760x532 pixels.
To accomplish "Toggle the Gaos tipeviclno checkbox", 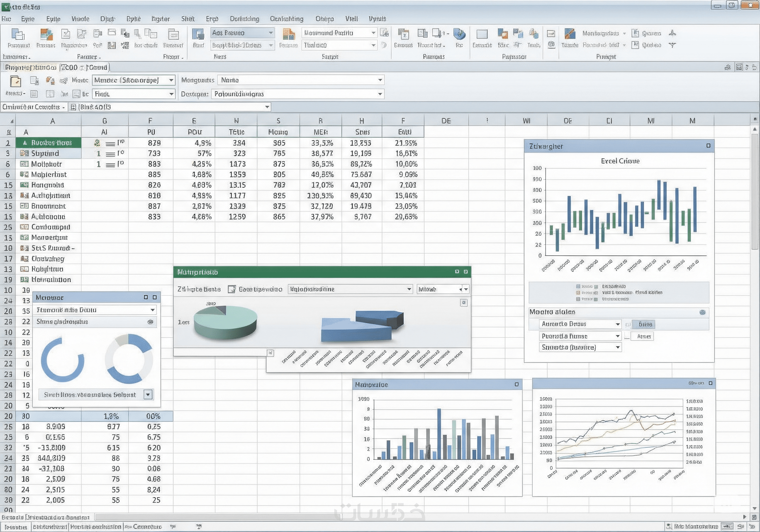I will (232, 289).
